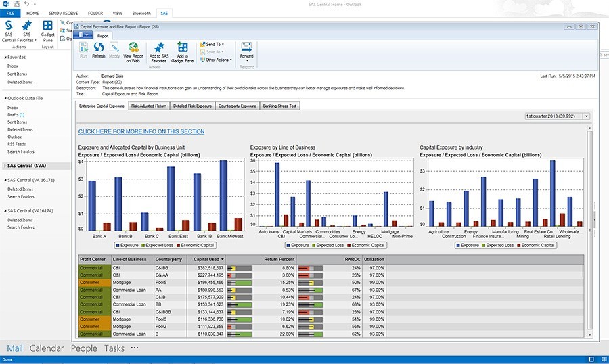
Task: Expand the Other Actions dropdown
Action: (217, 60)
